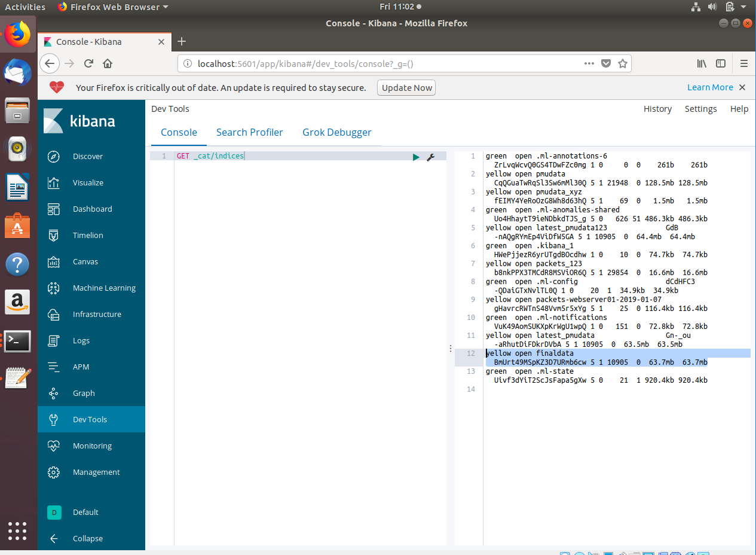
Task: Click the Kibana logo in the sidebar
Action: (x=79, y=121)
